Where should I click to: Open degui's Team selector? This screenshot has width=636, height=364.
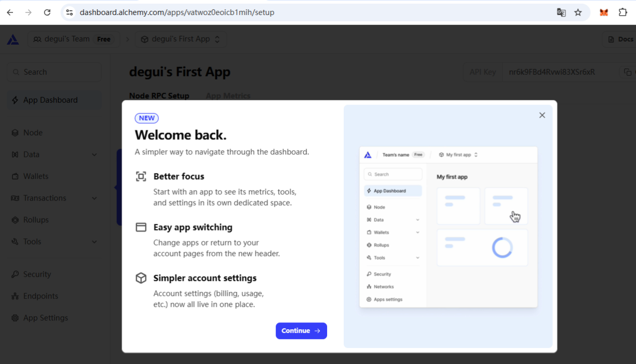[x=73, y=39]
